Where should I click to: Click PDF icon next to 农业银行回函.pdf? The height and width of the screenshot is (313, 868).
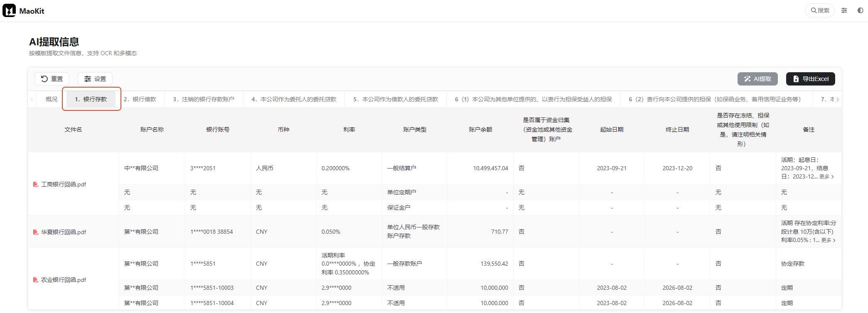(x=36, y=280)
